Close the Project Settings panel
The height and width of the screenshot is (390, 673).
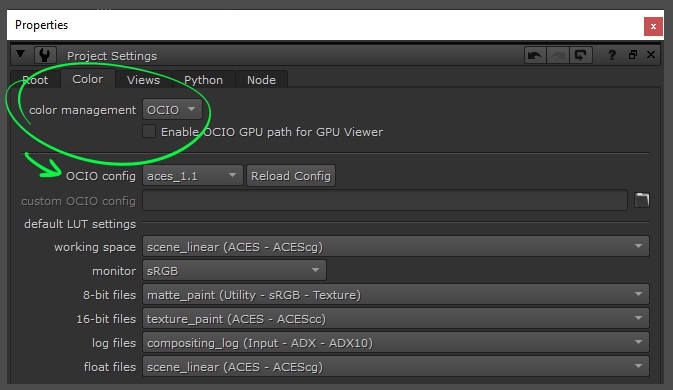coord(651,55)
